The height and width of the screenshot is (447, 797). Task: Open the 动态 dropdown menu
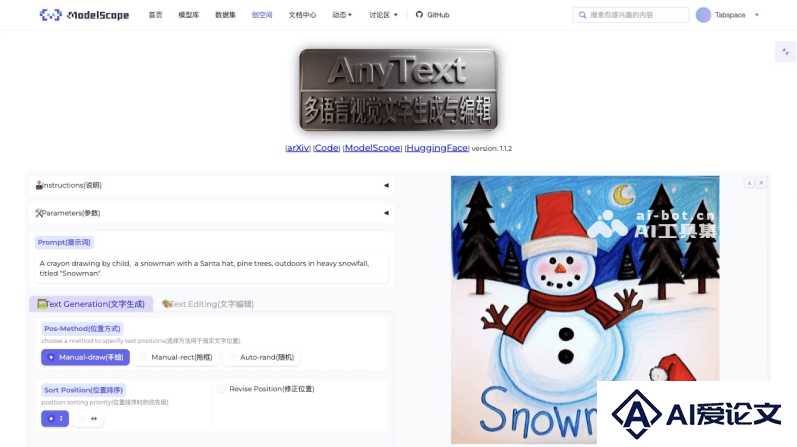tap(342, 15)
